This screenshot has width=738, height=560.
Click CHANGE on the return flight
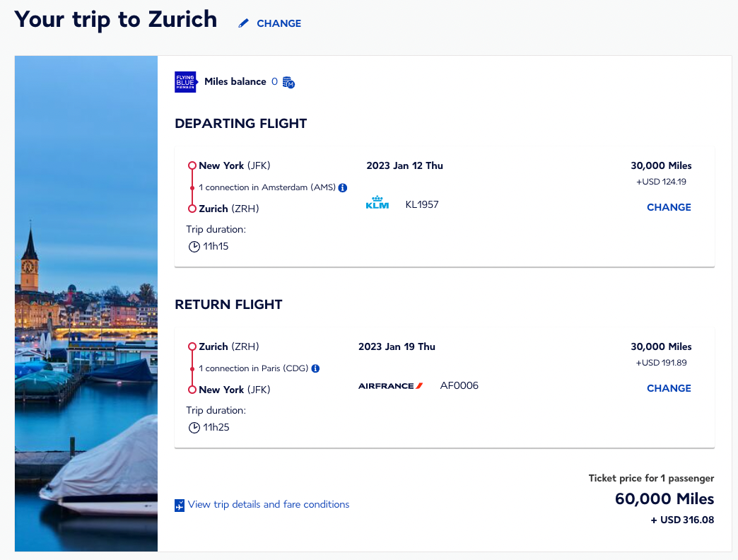tap(669, 388)
